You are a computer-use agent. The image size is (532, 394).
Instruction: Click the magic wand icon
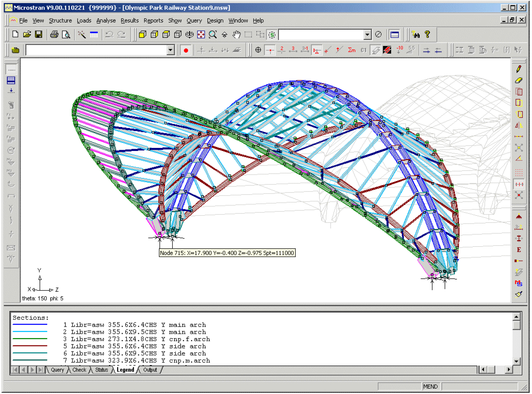click(x=82, y=35)
